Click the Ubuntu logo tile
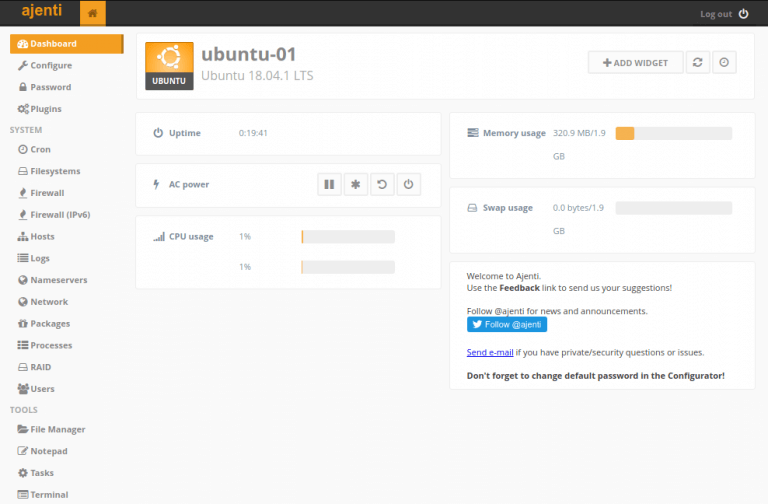Image resolution: width=768 pixels, height=504 pixels. [169, 66]
